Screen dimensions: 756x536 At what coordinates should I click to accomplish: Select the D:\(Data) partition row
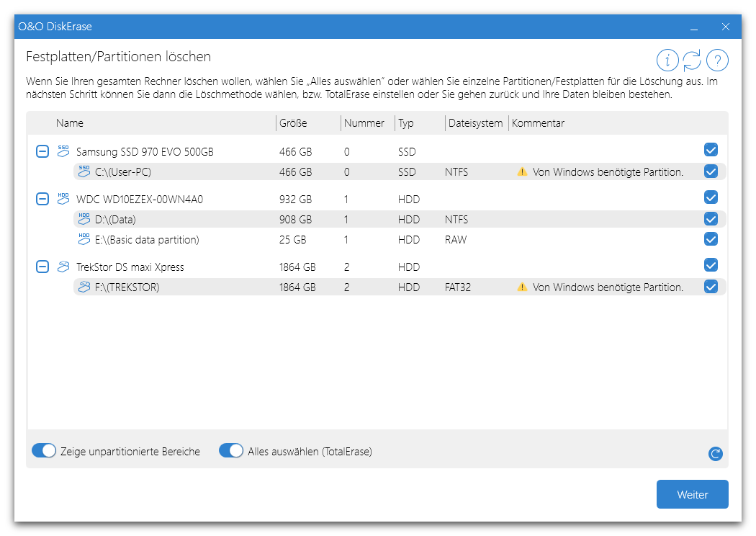click(399, 220)
